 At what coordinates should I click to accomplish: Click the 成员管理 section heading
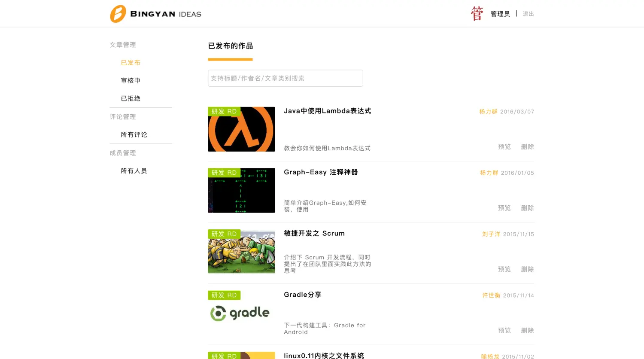(123, 153)
